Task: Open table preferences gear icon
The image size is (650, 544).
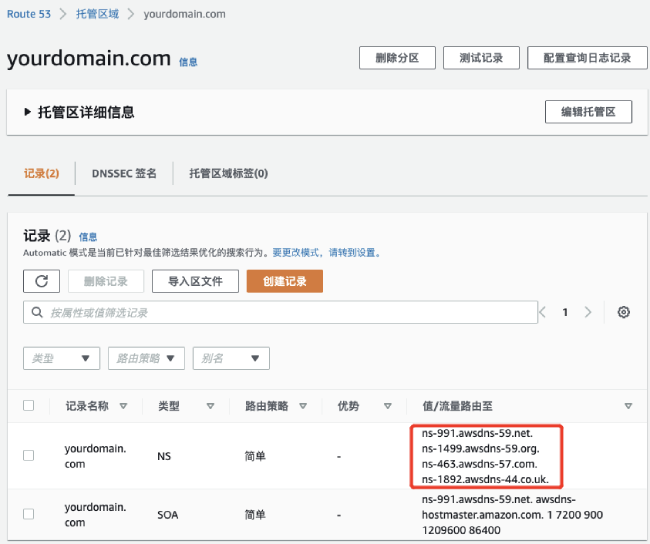Action: click(x=624, y=312)
